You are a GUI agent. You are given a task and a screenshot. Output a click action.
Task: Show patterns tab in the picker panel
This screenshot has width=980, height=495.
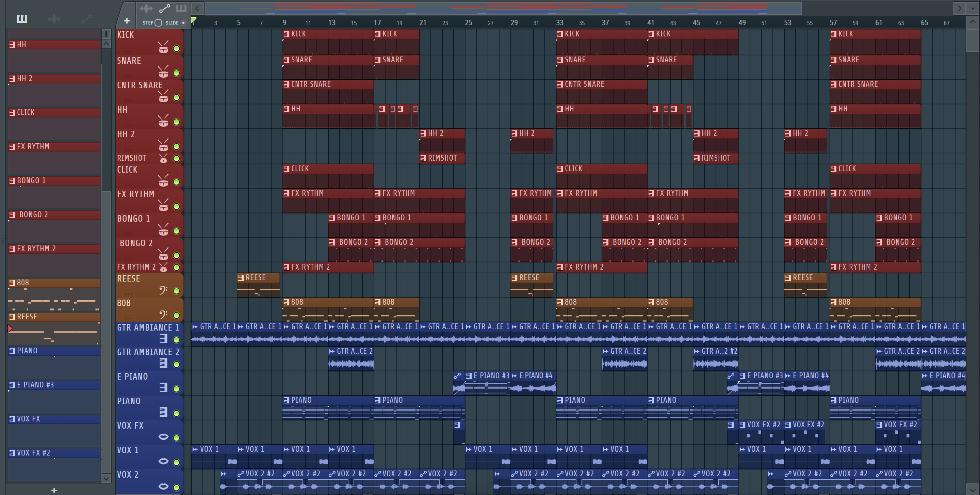(22, 19)
